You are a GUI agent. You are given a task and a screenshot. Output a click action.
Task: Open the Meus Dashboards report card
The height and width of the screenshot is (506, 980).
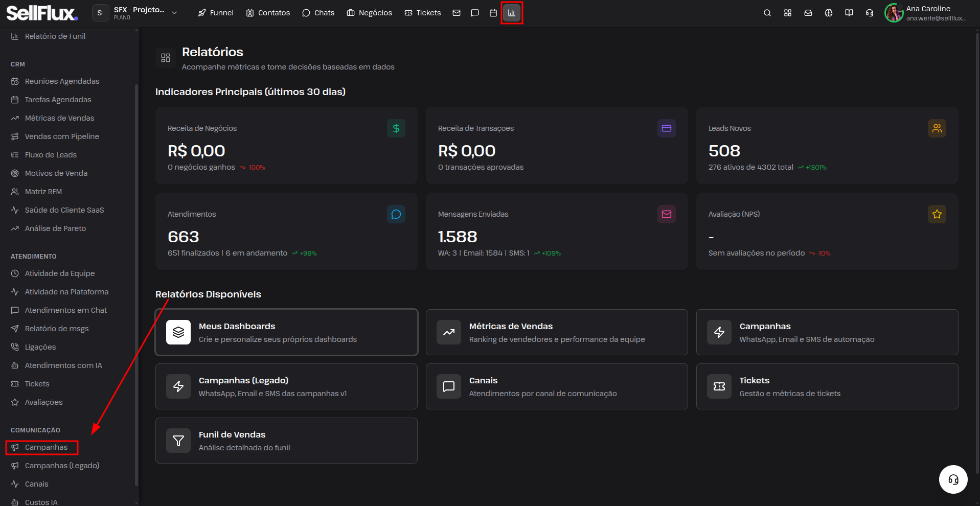click(286, 332)
